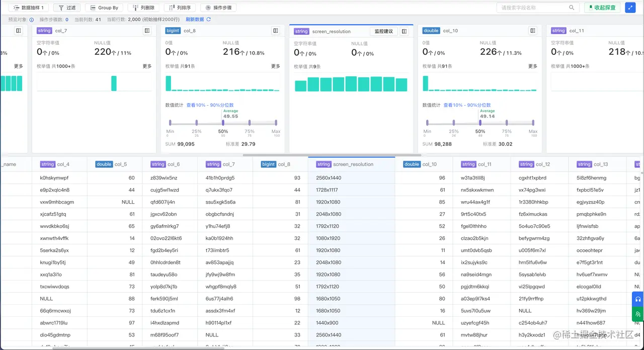The image size is (644, 350).
Task: Click the bigint type badge on col_8 card
Action: point(173,31)
